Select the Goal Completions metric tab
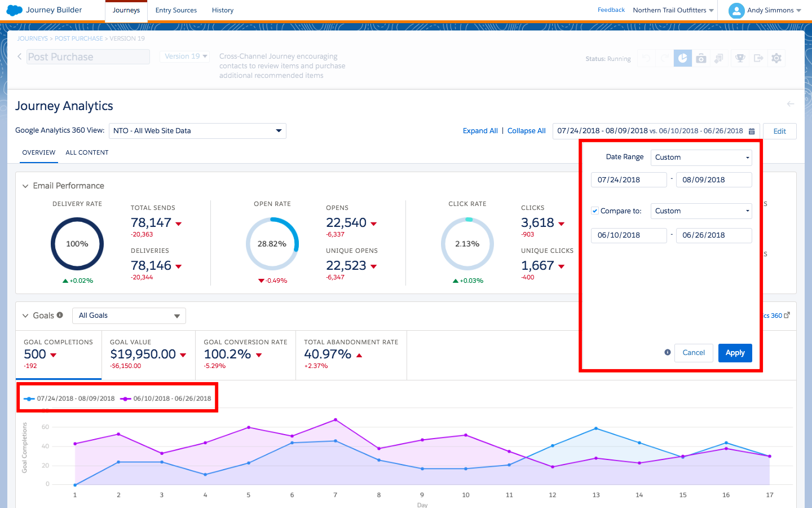 pyautogui.click(x=59, y=354)
